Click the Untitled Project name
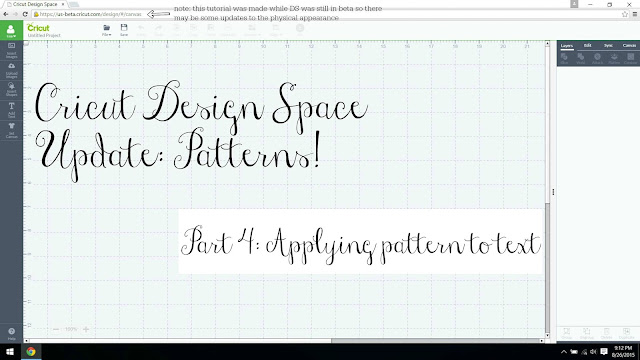 [44, 36]
